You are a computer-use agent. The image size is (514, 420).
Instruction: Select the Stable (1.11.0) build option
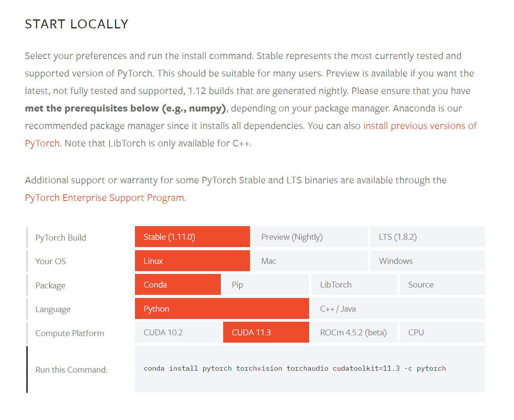tap(192, 237)
